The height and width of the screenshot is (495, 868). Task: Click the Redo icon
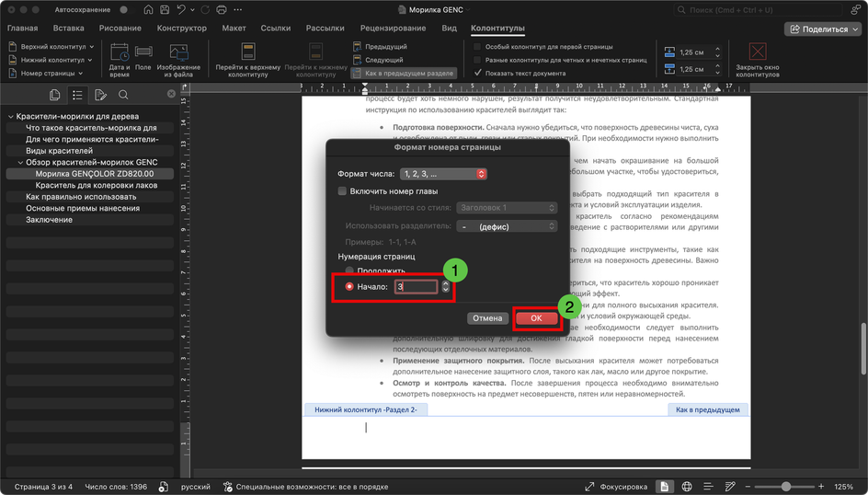point(205,9)
